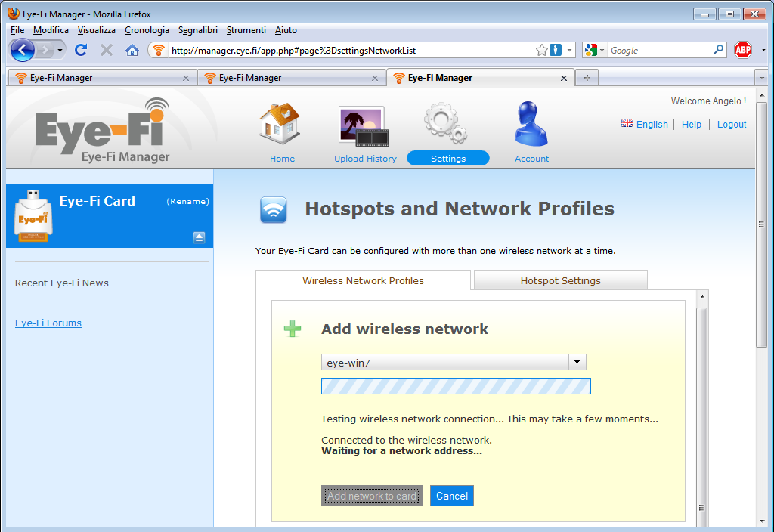Image resolution: width=774 pixels, height=532 pixels.
Task: Open the Google search engine selector
Action: click(594, 50)
